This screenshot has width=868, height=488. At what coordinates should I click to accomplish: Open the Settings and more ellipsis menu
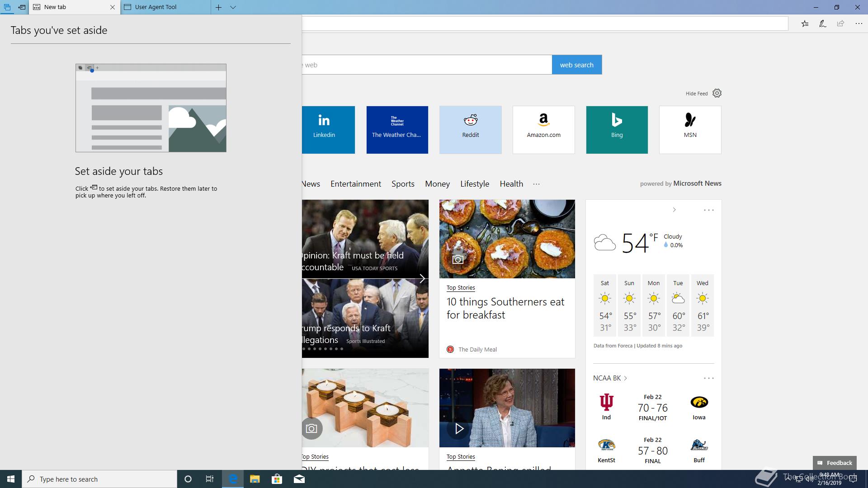(859, 23)
